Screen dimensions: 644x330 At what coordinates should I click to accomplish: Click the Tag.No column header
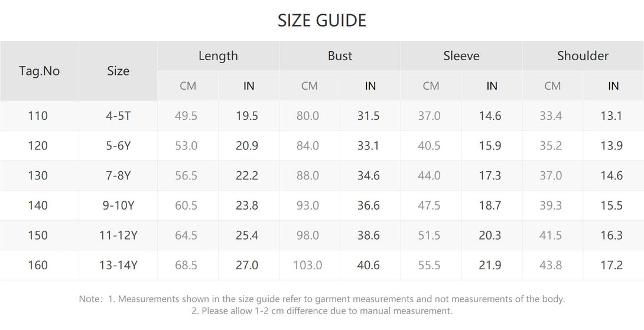tap(40, 71)
